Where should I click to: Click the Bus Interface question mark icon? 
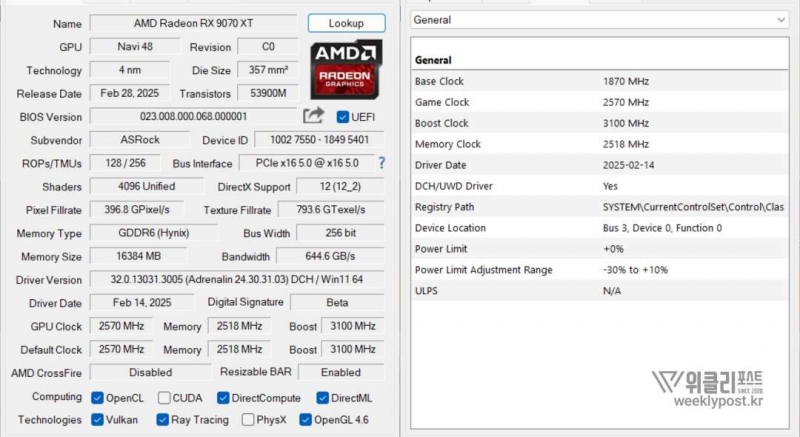click(x=381, y=163)
